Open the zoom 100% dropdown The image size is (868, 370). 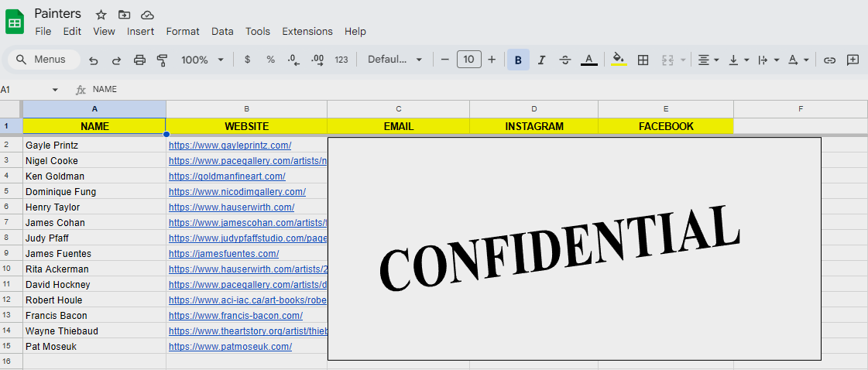point(203,60)
